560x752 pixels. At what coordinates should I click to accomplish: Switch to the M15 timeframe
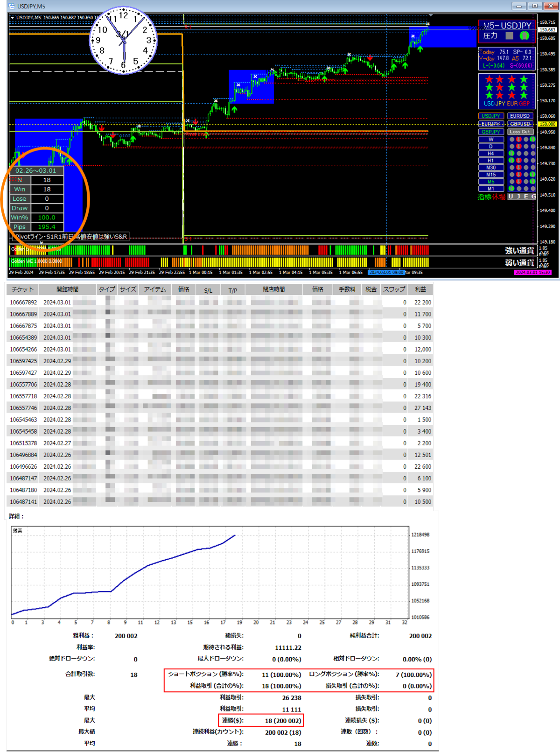click(491, 175)
